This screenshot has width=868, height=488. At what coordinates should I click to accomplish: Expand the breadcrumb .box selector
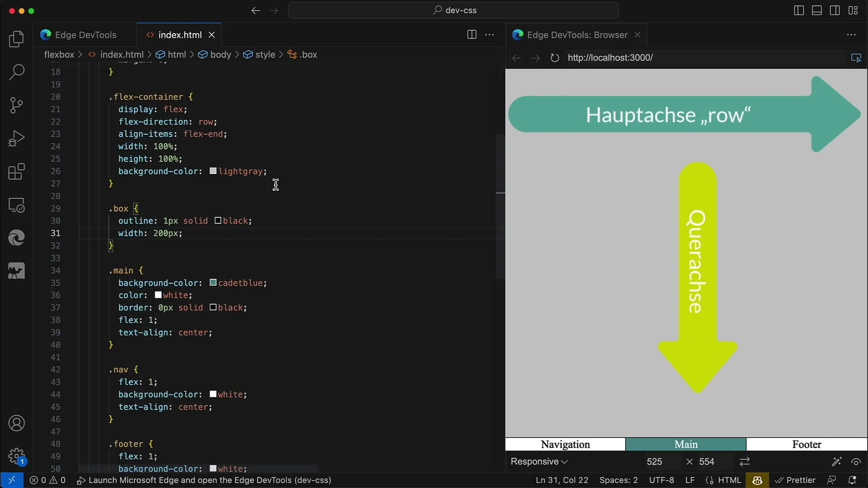[308, 54]
